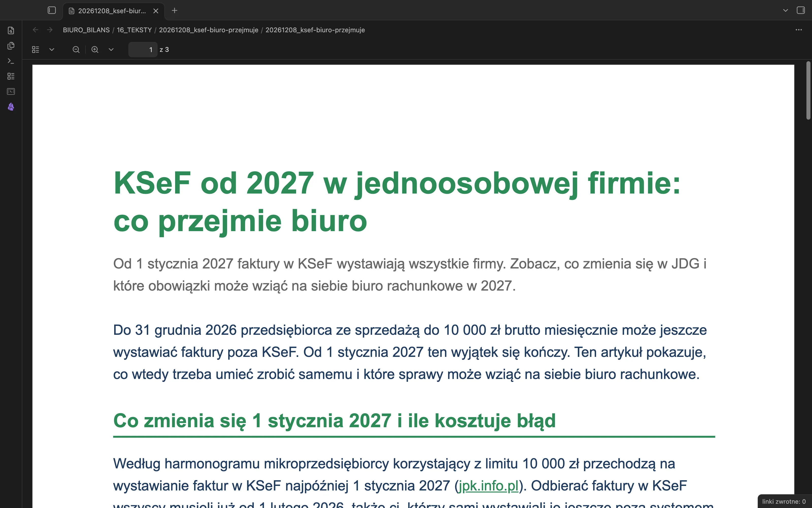Toggle the right sidebar panel
This screenshot has height=508, width=812.
point(801,10)
